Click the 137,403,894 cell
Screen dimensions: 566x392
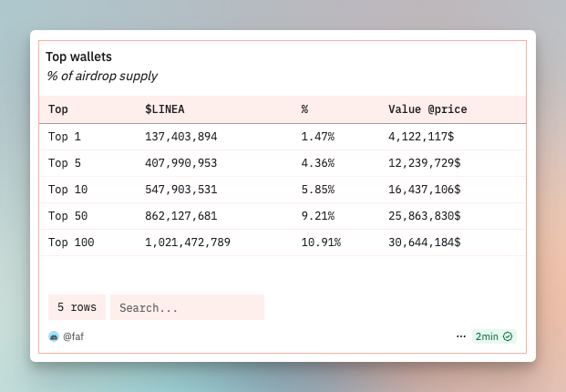[180, 137]
